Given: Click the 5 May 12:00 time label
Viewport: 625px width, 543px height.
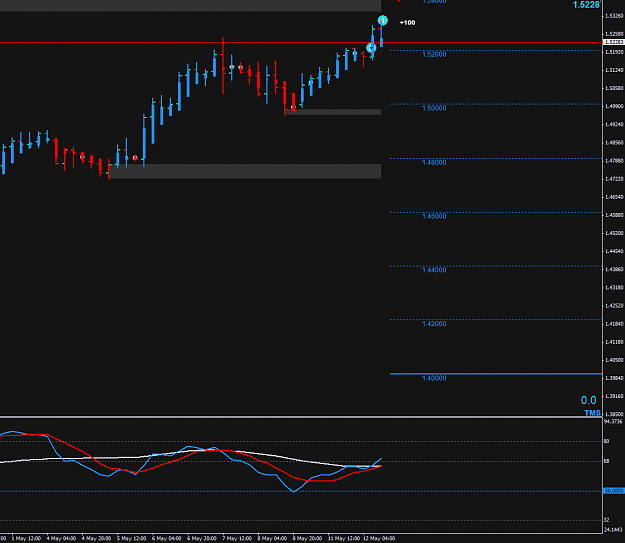Looking at the screenshot, I should tap(132, 539).
